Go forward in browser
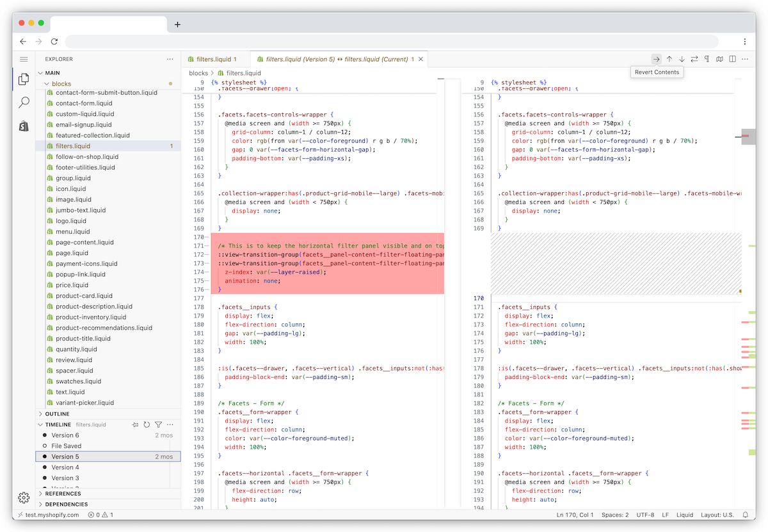Screen dimensions: 768x532 click(39, 41)
